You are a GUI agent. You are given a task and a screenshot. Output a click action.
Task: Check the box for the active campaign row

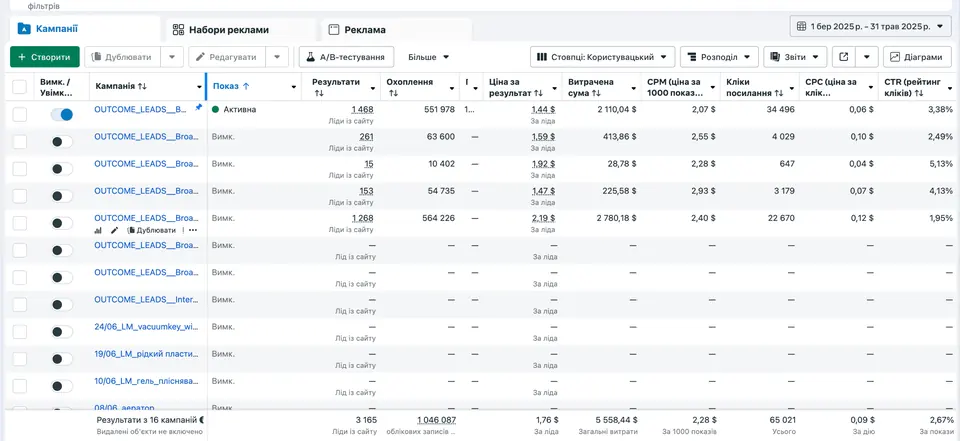[20, 115]
